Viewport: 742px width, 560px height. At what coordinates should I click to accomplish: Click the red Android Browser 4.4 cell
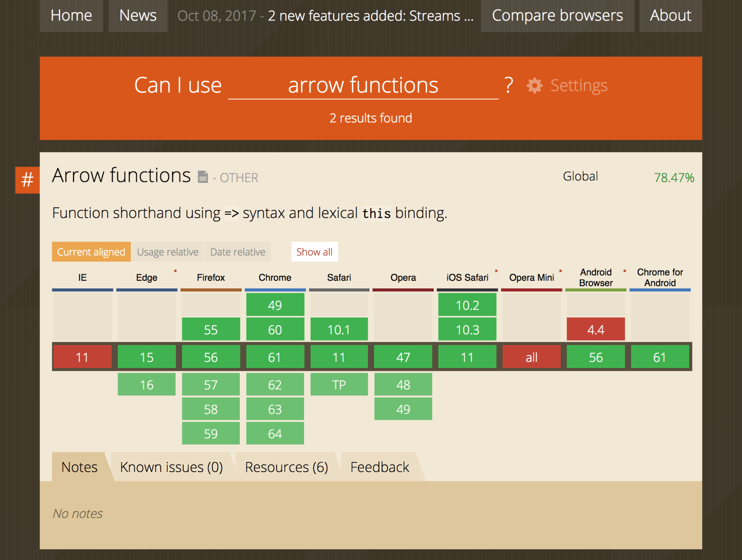596,330
